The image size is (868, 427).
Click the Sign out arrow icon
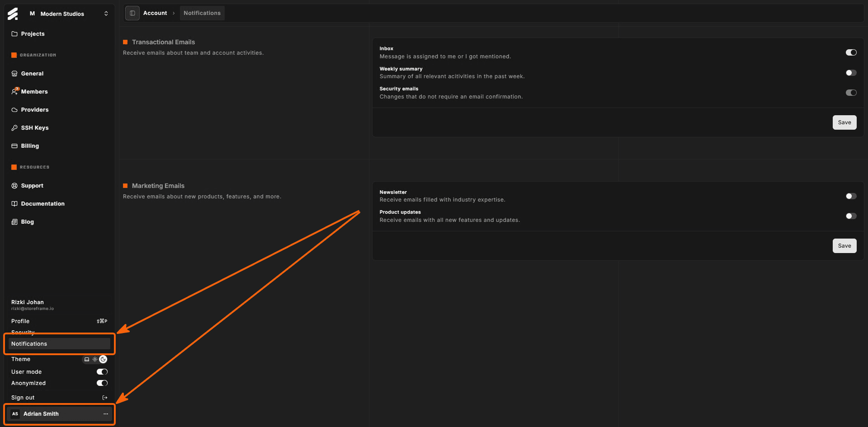pos(105,398)
